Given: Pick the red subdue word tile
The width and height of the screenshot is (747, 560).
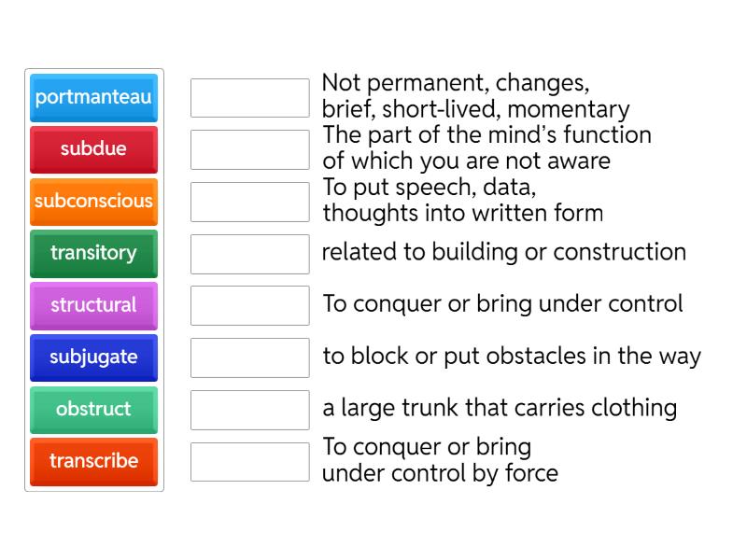Looking at the screenshot, I should coord(93,149).
